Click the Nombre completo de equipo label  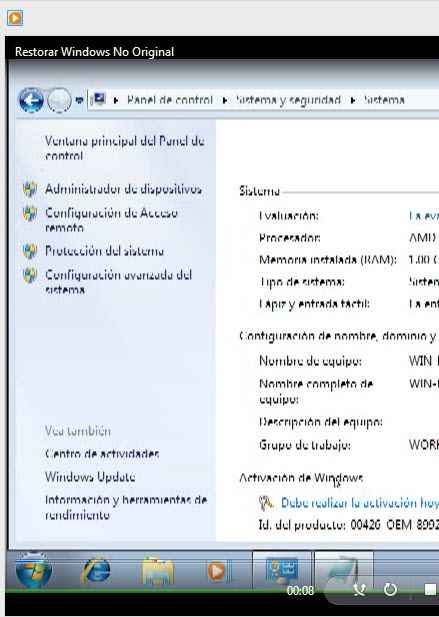[x=316, y=392]
